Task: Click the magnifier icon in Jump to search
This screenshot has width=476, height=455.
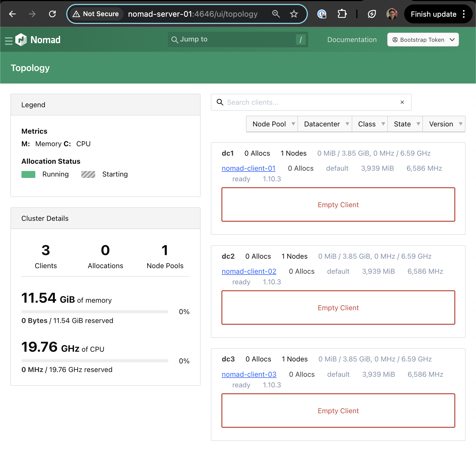Action: pyautogui.click(x=175, y=40)
